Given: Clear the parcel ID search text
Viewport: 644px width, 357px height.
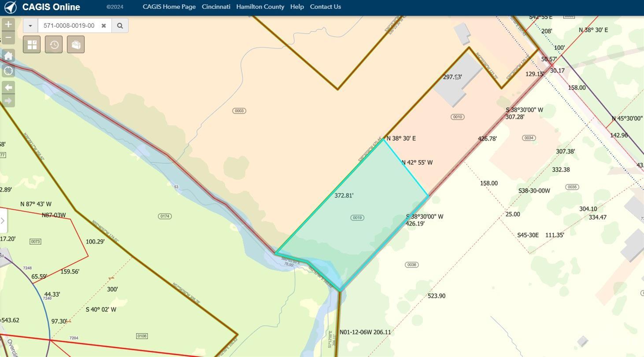Looking at the screenshot, I should (104, 26).
